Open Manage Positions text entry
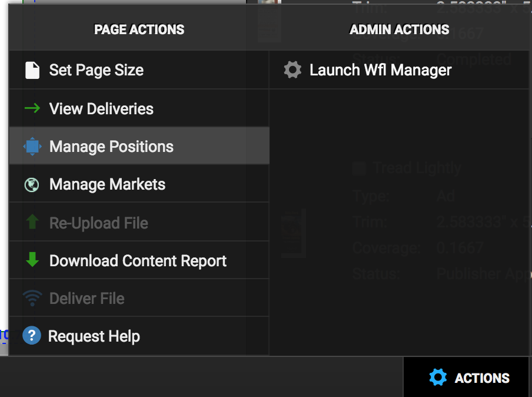 click(111, 147)
